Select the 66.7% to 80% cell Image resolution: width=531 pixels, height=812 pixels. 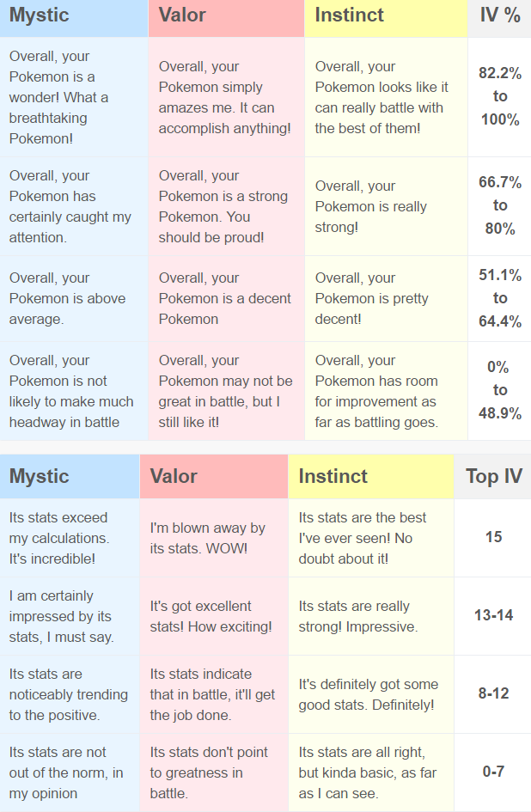(x=499, y=206)
